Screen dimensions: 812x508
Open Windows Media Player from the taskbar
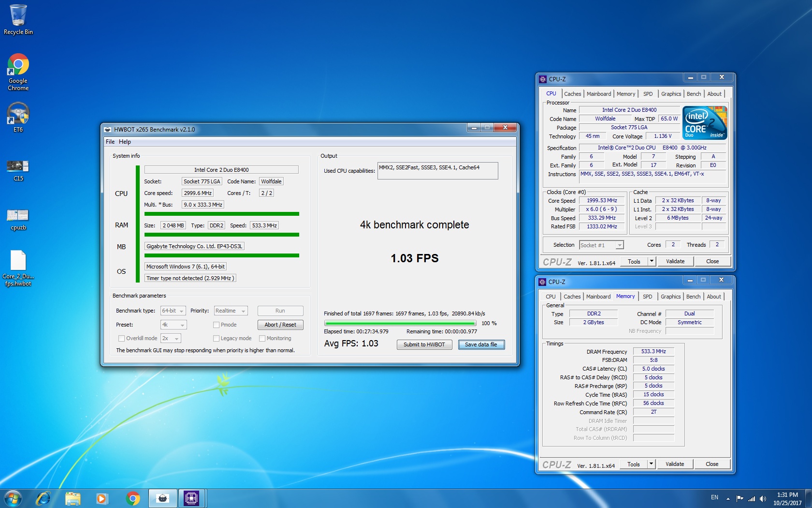102,498
